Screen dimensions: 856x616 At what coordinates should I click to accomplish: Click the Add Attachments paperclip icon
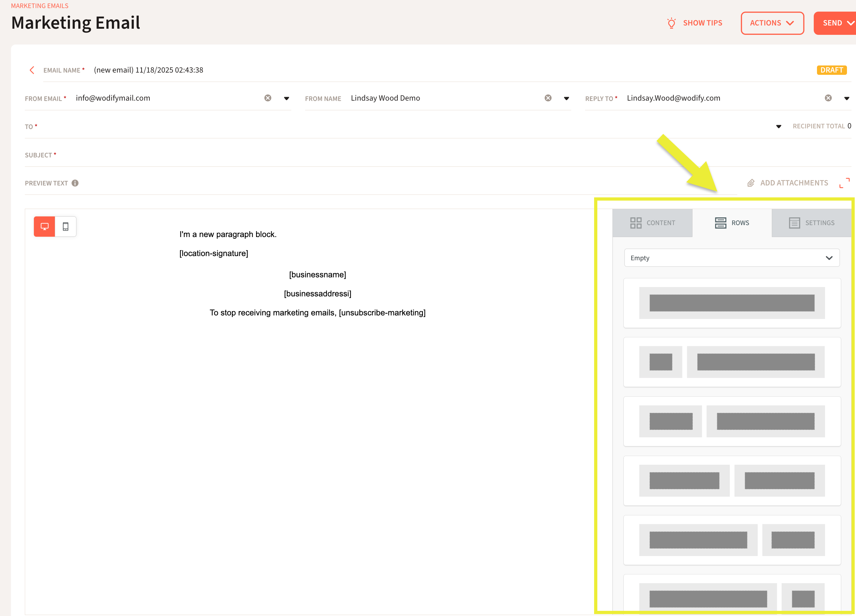(x=751, y=183)
